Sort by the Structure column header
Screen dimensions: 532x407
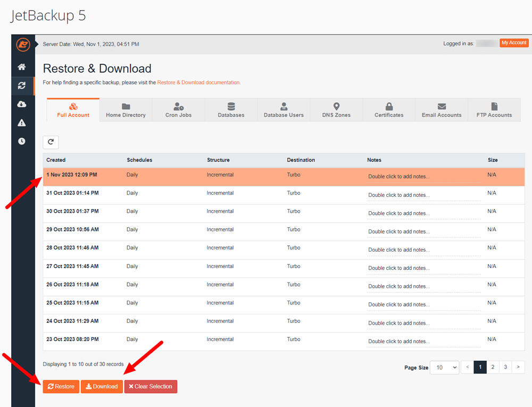pos(218,160)
